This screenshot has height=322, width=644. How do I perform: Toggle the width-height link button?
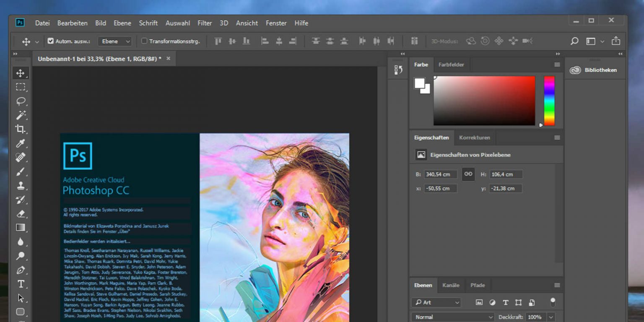coord(468,174)
